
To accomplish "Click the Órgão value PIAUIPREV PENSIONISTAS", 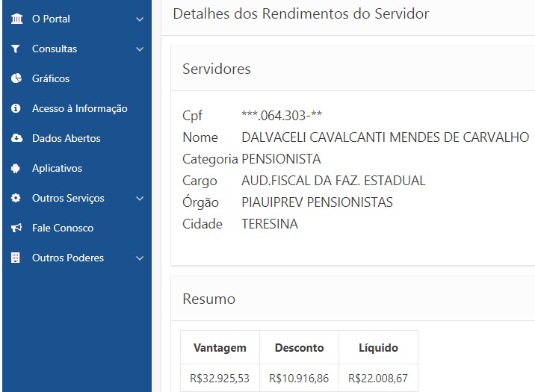I will pos(317,202).
